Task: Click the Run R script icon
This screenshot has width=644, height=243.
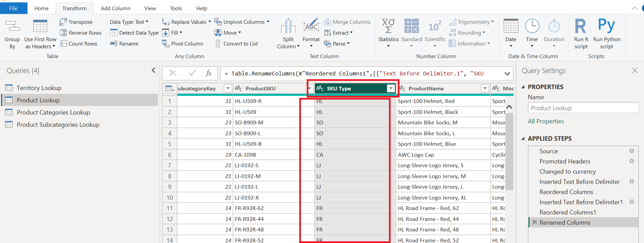Action: [581, 26]
